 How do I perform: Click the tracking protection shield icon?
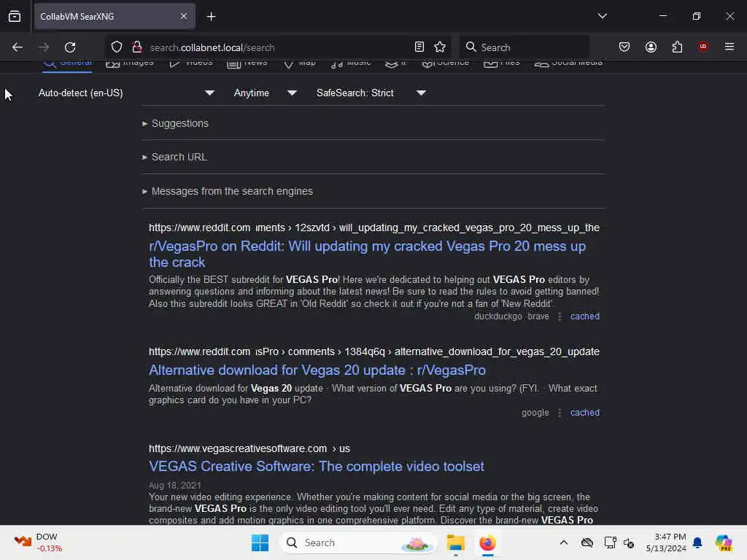[x=117, y=47]
